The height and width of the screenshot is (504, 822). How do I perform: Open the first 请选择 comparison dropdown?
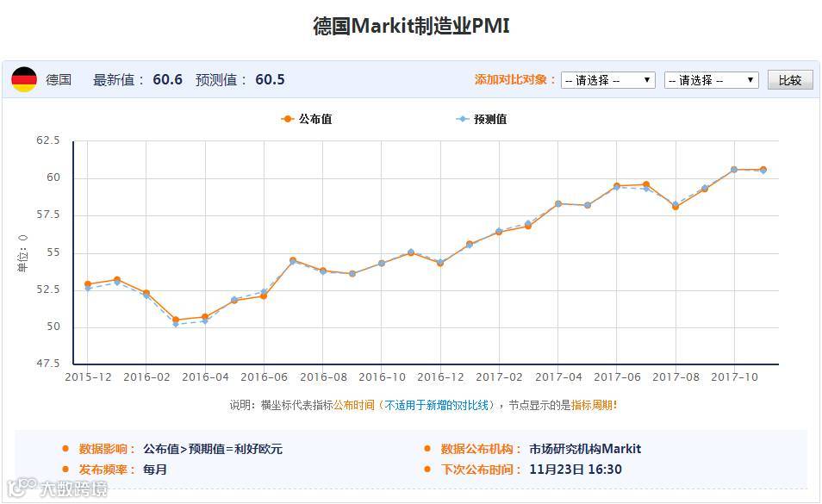tap(607, 80)
